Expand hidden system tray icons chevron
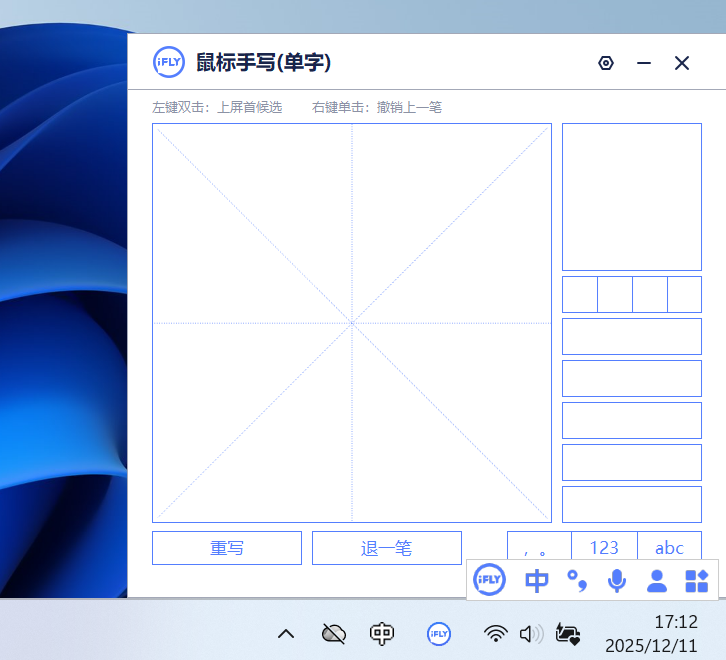The width and height of the screenshot is (726, 660). coord(286,633)
